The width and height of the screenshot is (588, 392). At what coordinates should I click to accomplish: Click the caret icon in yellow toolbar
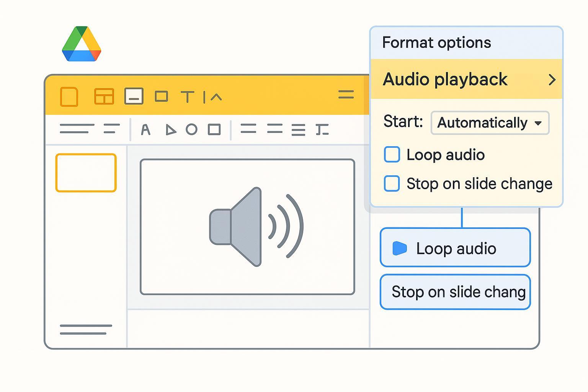point(216,97)
